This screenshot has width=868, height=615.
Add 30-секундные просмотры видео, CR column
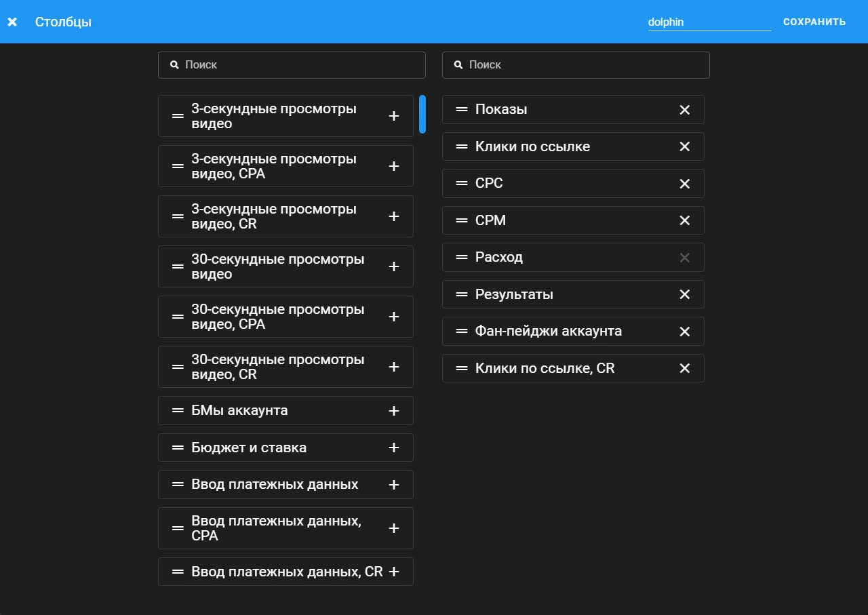[394, 367]
